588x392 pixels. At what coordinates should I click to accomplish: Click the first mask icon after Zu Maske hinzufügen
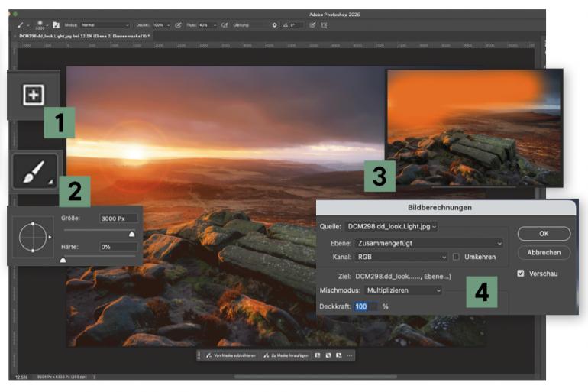[317, 355]
